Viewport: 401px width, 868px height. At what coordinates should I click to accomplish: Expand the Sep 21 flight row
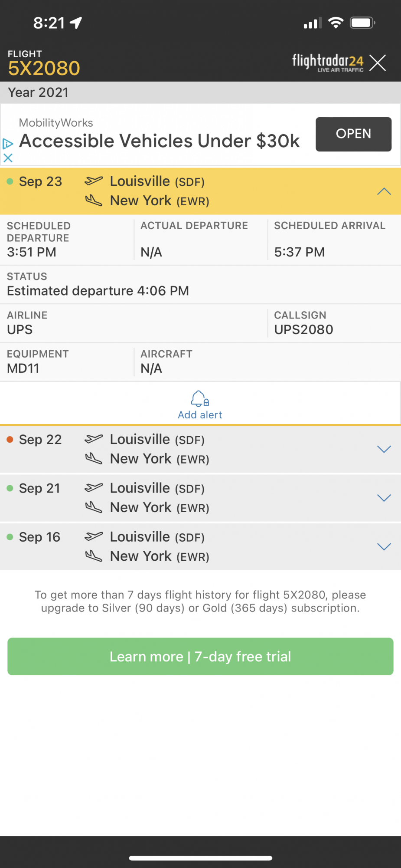click(x=384, y=498)
